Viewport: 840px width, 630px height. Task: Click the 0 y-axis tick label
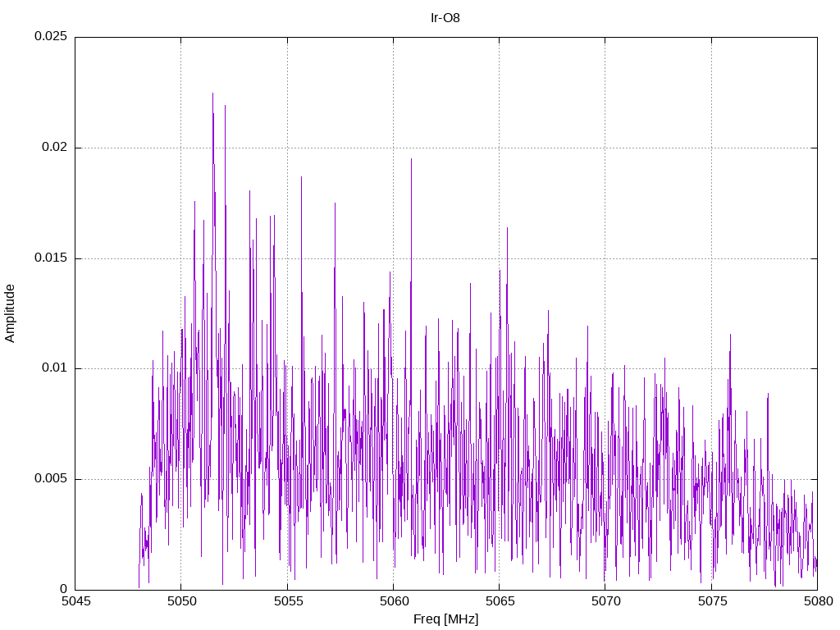click(64, 589)
